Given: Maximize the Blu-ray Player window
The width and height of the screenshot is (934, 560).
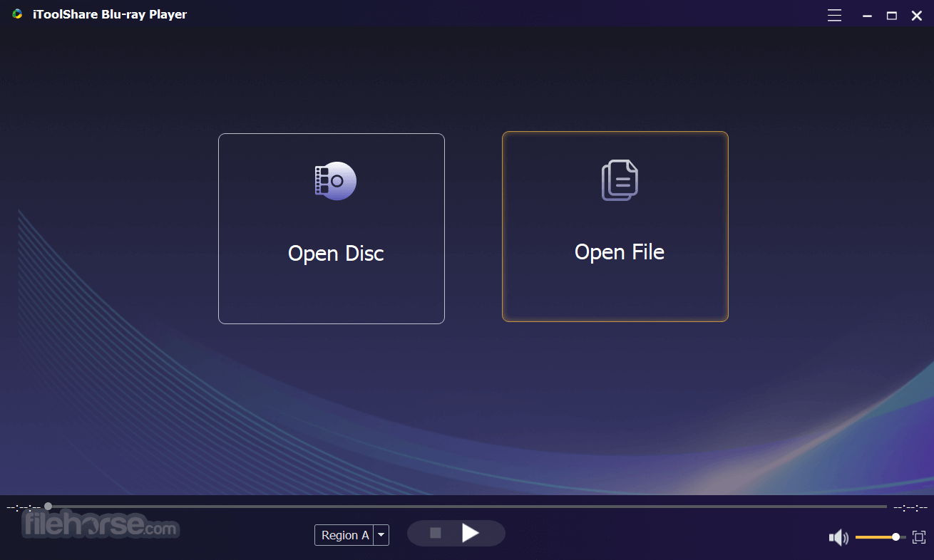Looking at the screenshot, I should point(892,16).
